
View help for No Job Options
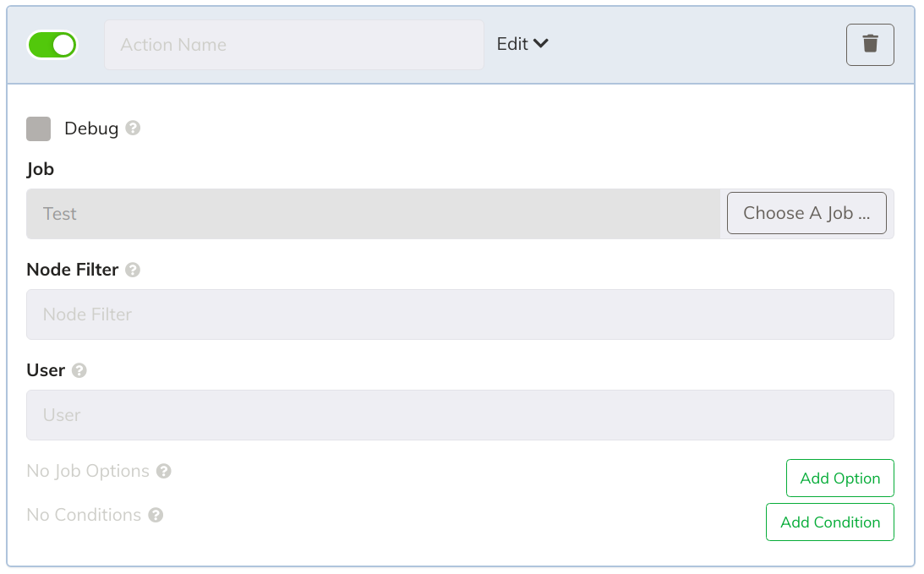click(x=164, y=471)
